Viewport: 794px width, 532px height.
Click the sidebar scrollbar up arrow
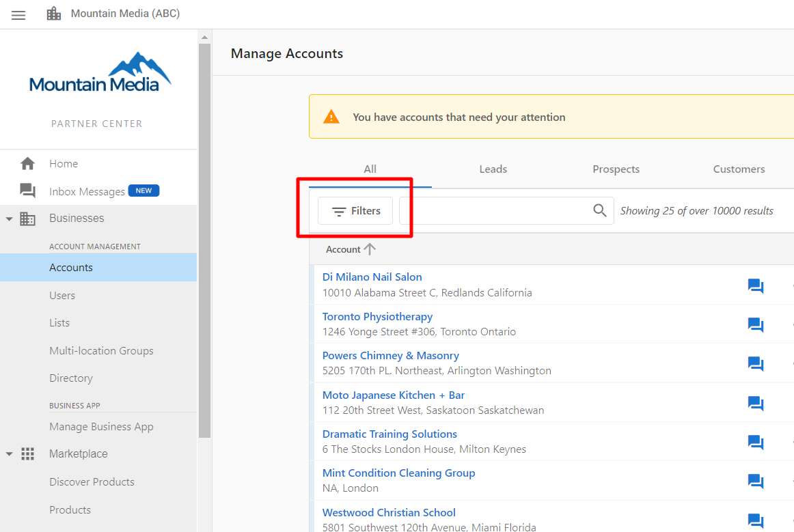[x=204, y=37]
